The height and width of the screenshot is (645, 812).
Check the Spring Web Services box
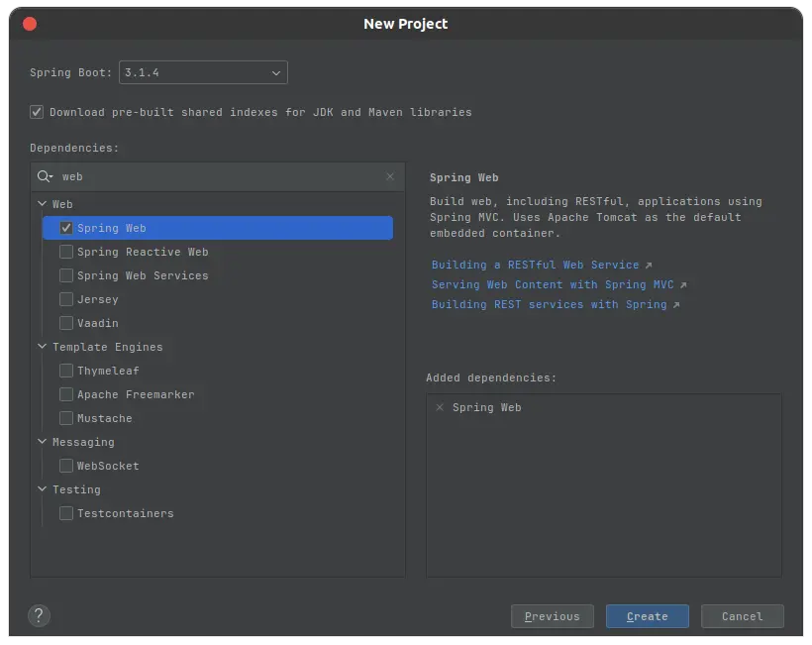click(x=66, y=275)
